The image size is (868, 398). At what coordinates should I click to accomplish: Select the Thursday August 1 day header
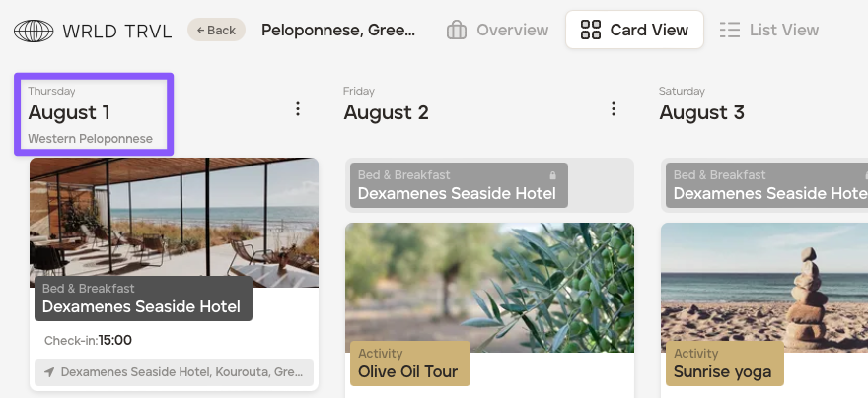point(94,113)
